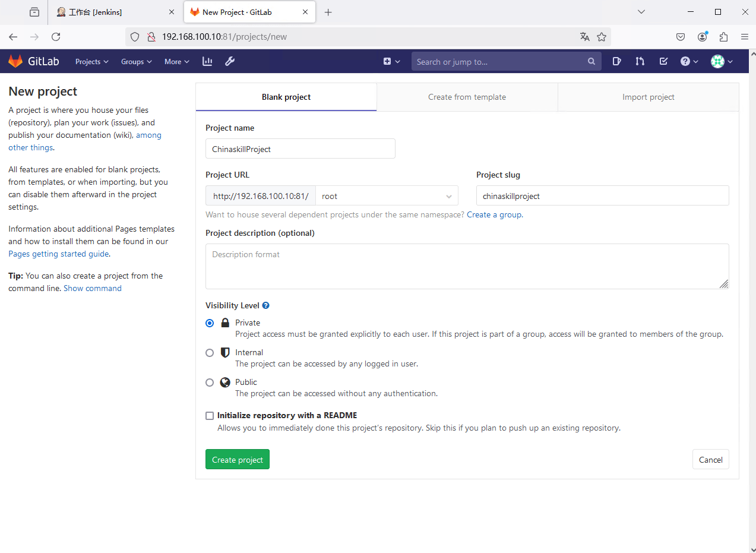Select the Internal visibility radio button
This screenshot has width=756, height=553.
[x=210, y=353]
